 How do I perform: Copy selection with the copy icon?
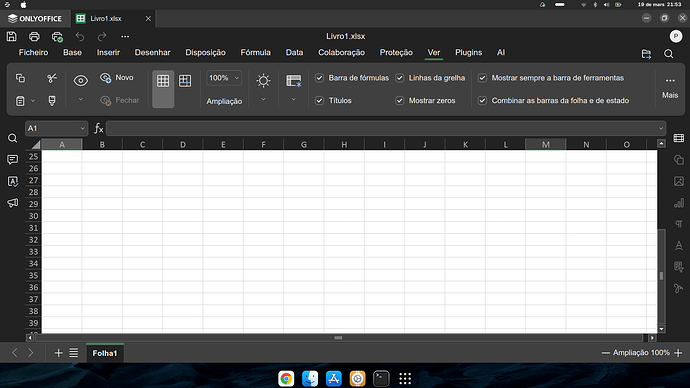20,78
